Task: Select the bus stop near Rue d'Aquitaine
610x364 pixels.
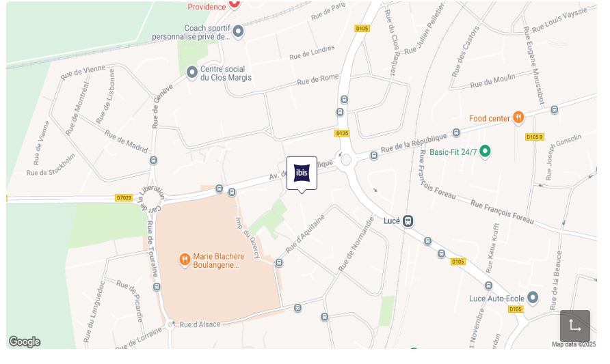Action: 279,263
